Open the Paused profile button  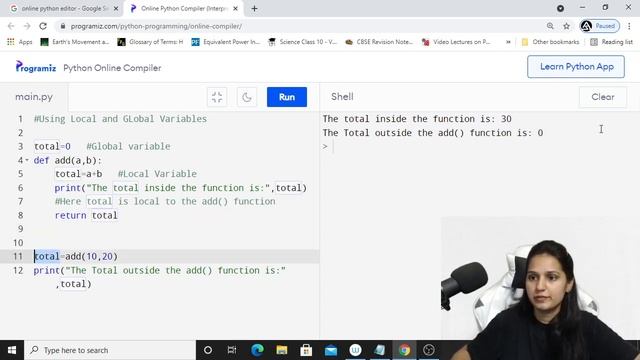pos(599,26)
